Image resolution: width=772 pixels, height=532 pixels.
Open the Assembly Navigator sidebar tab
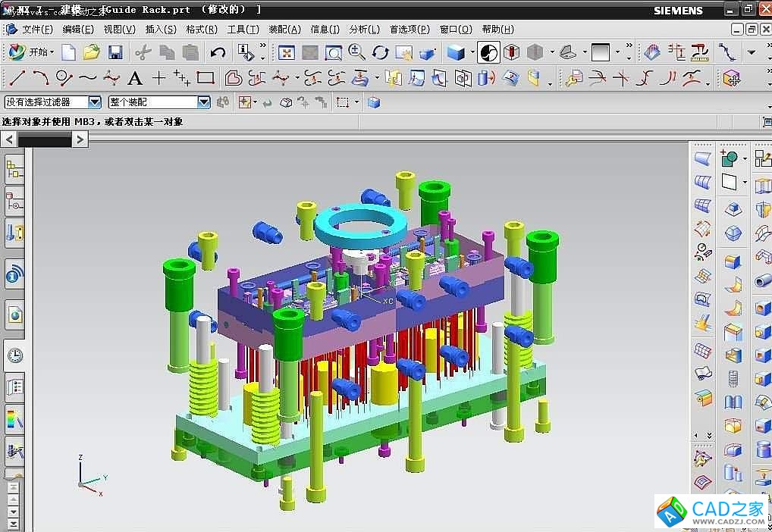(x=14, y=170)
